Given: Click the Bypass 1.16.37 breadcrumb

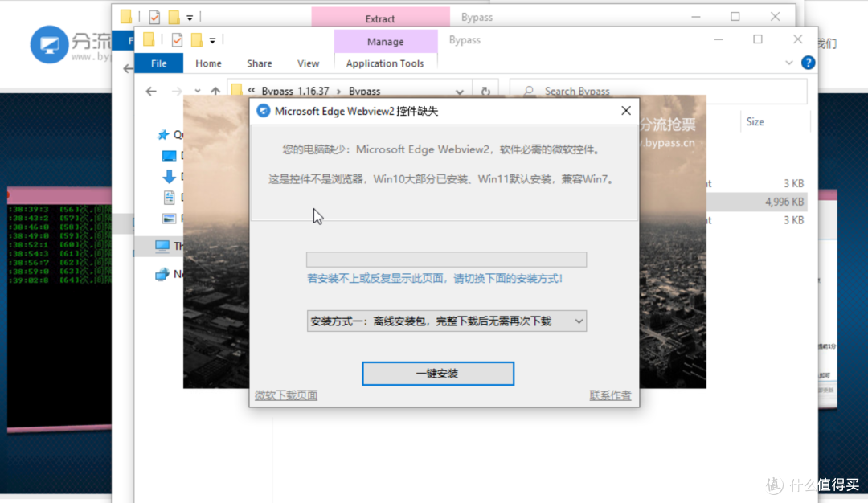Looking at the screenshot, I should coord(295,92).
